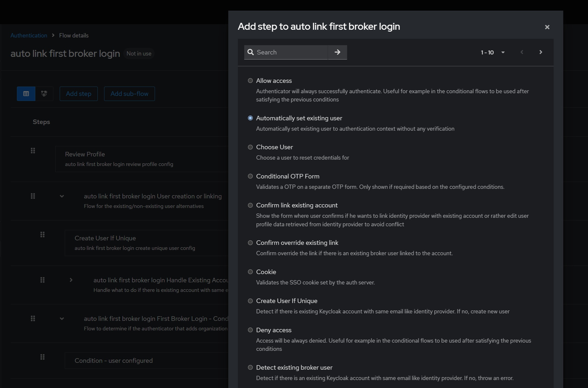Select Confirm link existing account option

point(250,205)
